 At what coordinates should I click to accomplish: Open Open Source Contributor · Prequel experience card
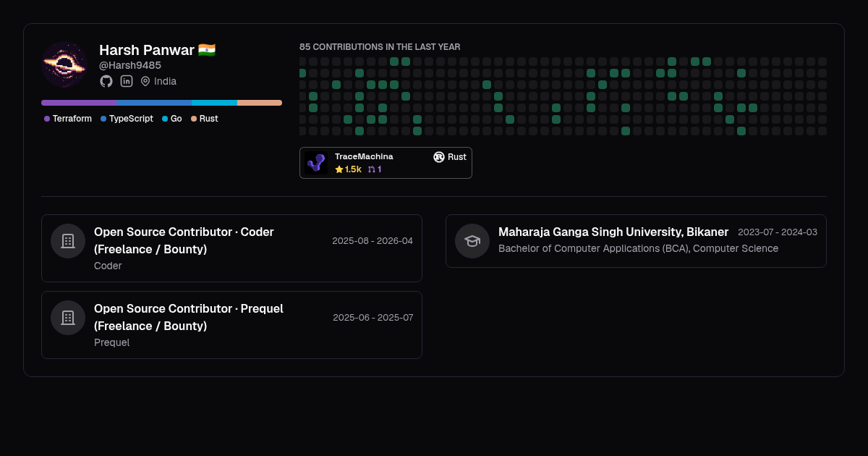[x=231, y=325]
